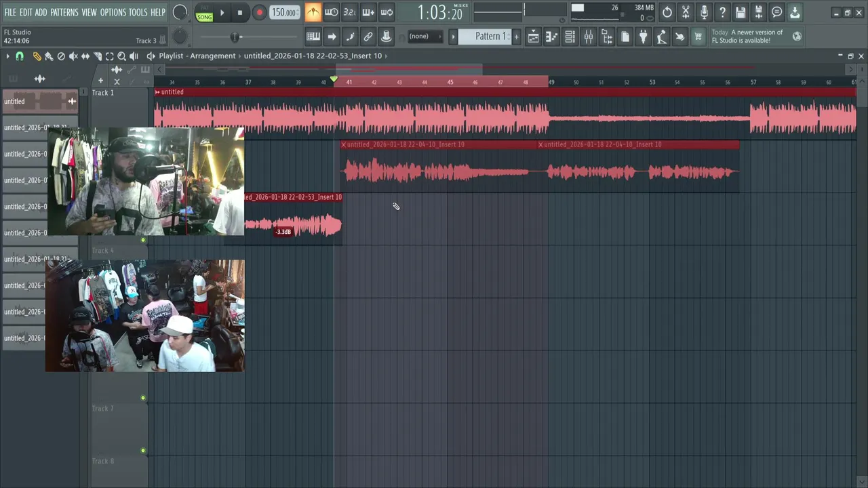Open the Playlist window button
The height and width of the screenshot is (488, 868).
[x=533, y=37]
